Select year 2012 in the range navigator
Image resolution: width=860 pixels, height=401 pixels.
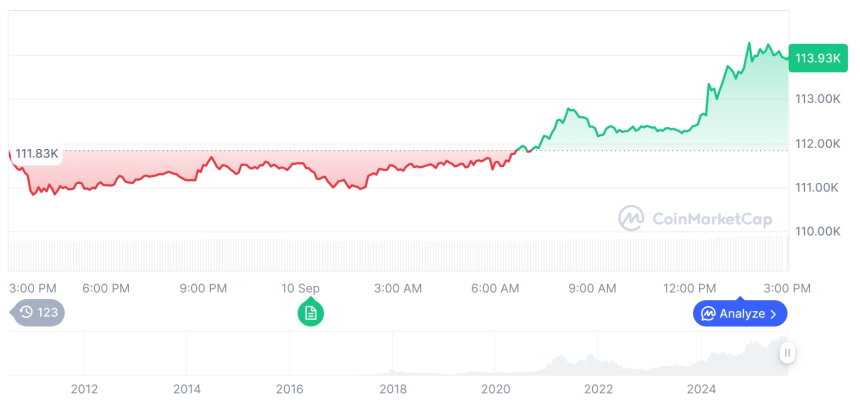coord(84,388)
